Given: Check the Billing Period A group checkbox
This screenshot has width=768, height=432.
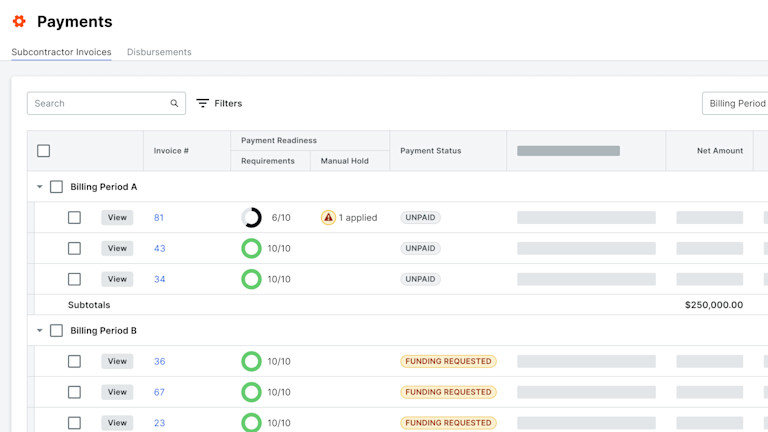Looking at the screenshot, I should [x=56, y=187].
